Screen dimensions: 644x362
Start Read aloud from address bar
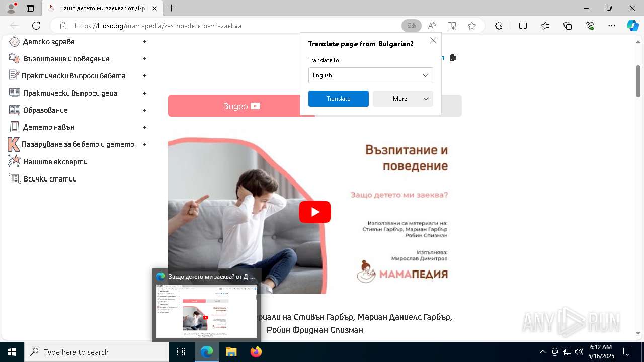point(432,26)
